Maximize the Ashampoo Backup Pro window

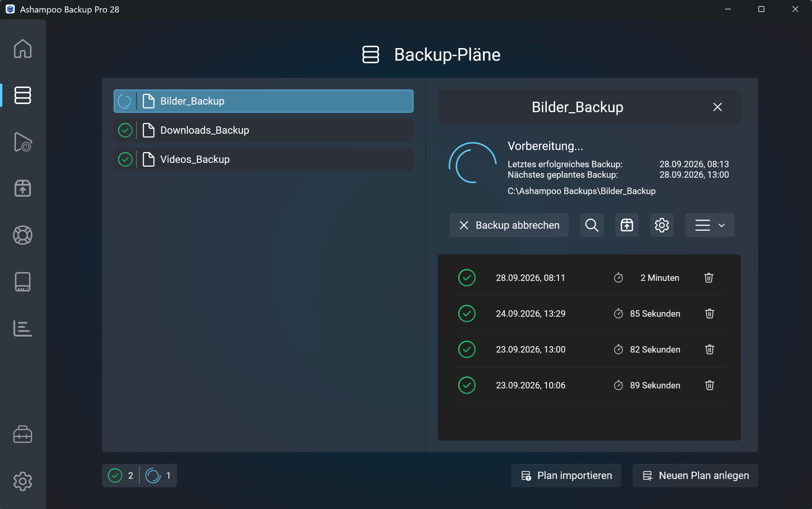coord(761,9)
